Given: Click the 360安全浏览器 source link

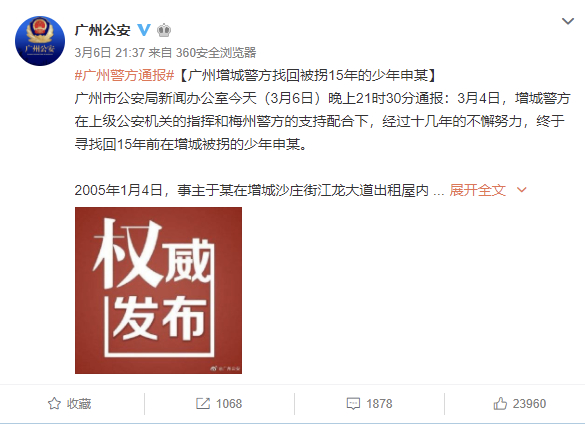Looking at the screenshot, I should pos(216,53).
